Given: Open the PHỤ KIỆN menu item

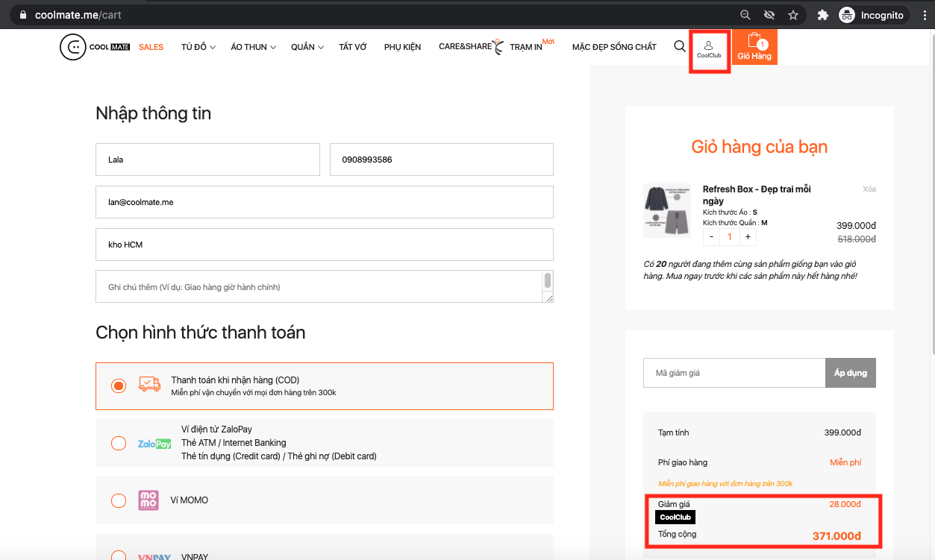Looking at the screenshot, I should tap(402, 47).
